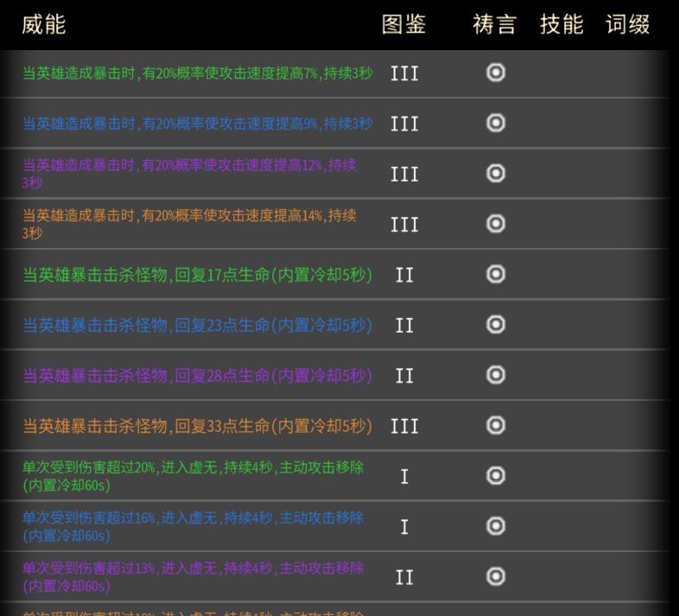Open green entry 单次受到伤害超过20%,进入虚无

tap(194, 476)
